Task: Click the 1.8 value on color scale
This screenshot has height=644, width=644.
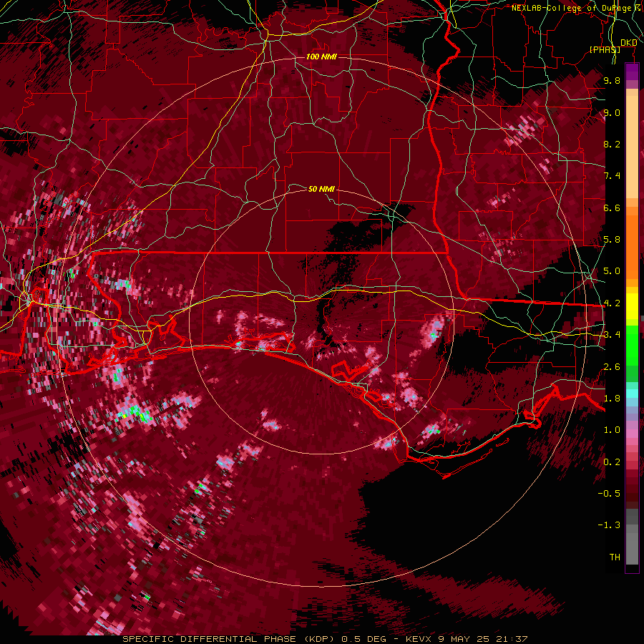Action: (x=612, y=399)
